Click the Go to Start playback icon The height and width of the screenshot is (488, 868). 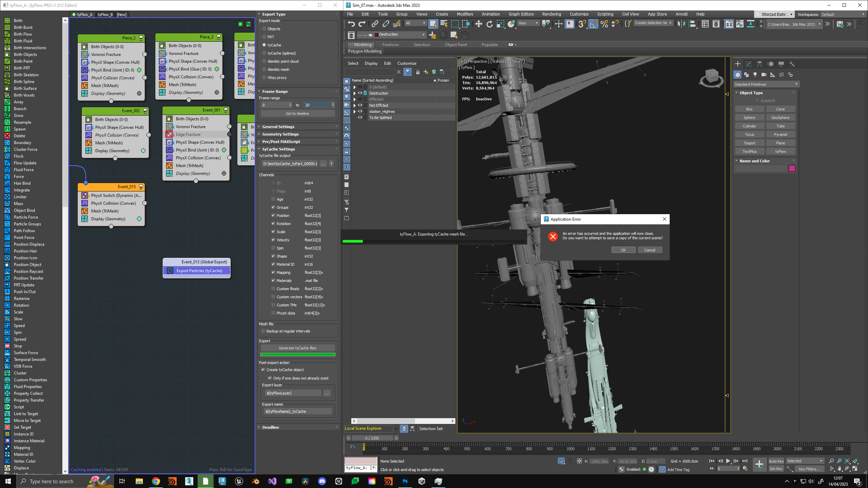coord(712,461)
